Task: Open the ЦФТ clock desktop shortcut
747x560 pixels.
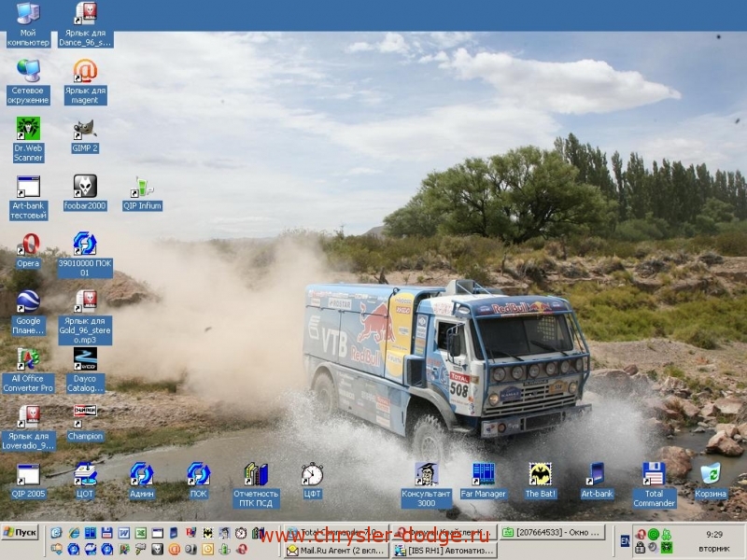Action: pyautogui.click(x=312, y=481)
